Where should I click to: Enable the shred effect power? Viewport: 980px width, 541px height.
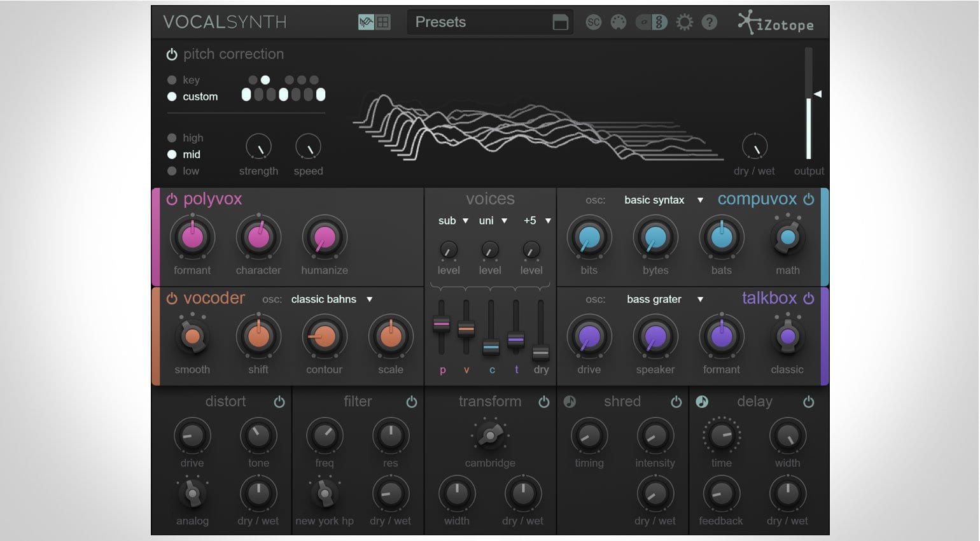pyautogui.click(x=676, y=402)
